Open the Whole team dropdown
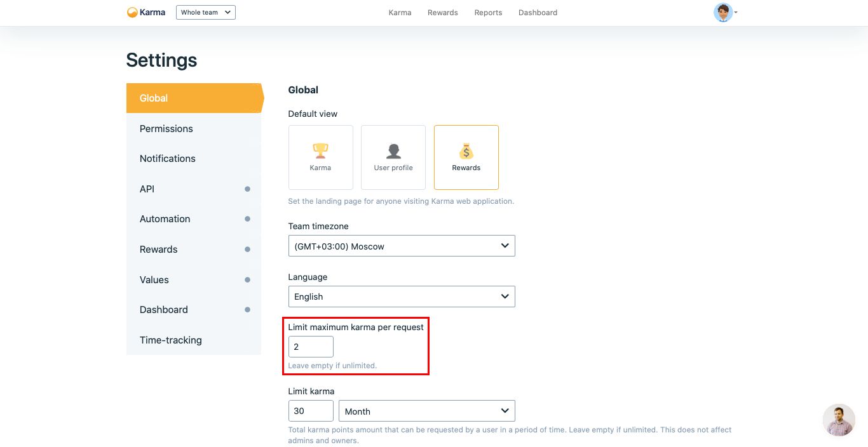The height and width of the screenshot is (447, 868). (x=206, y=12)
